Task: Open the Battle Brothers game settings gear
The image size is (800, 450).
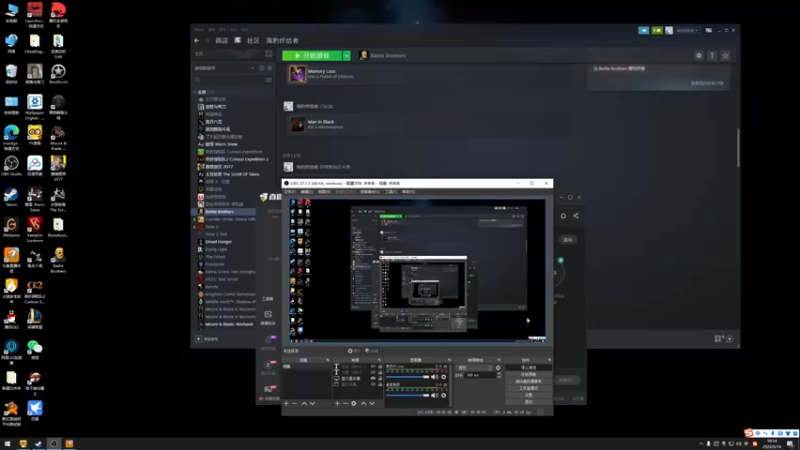Action: point(699,56)
